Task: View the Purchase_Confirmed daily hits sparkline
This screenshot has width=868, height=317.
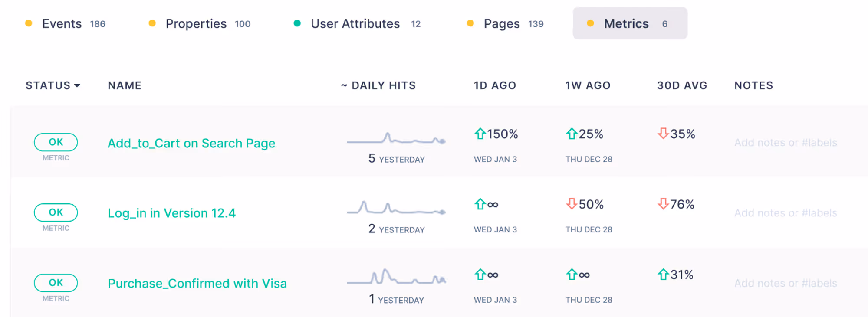Action: (396, 277)
